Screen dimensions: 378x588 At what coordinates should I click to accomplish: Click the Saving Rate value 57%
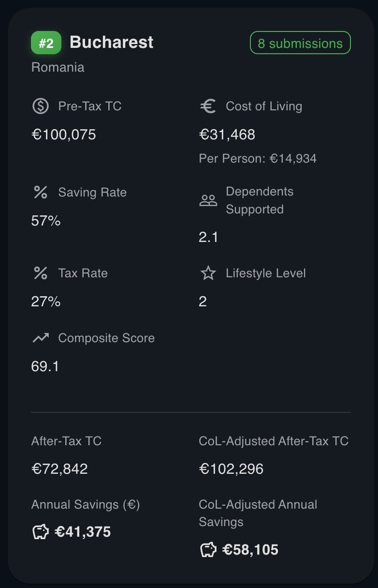46,221
